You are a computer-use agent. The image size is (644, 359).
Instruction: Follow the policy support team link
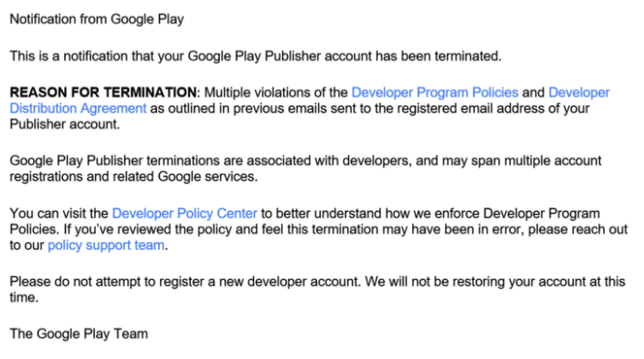click(106, 246)
